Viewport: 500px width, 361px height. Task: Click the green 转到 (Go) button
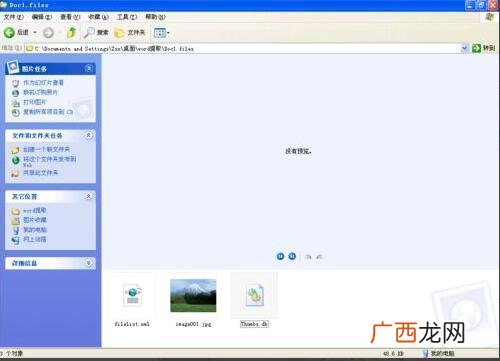coord(483,48)
